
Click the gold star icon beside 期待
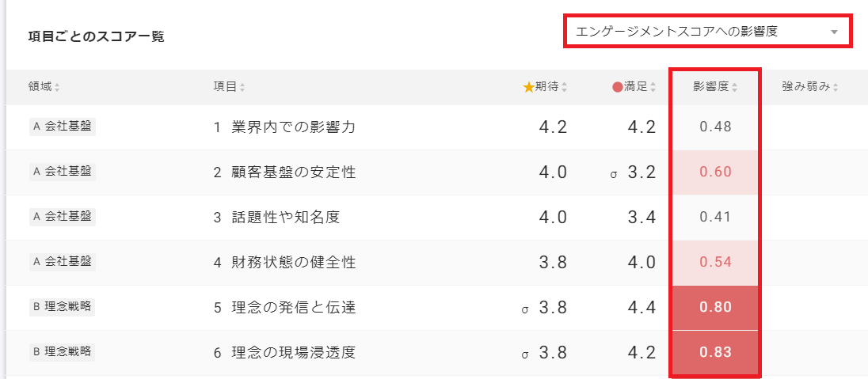coord(528,87)
